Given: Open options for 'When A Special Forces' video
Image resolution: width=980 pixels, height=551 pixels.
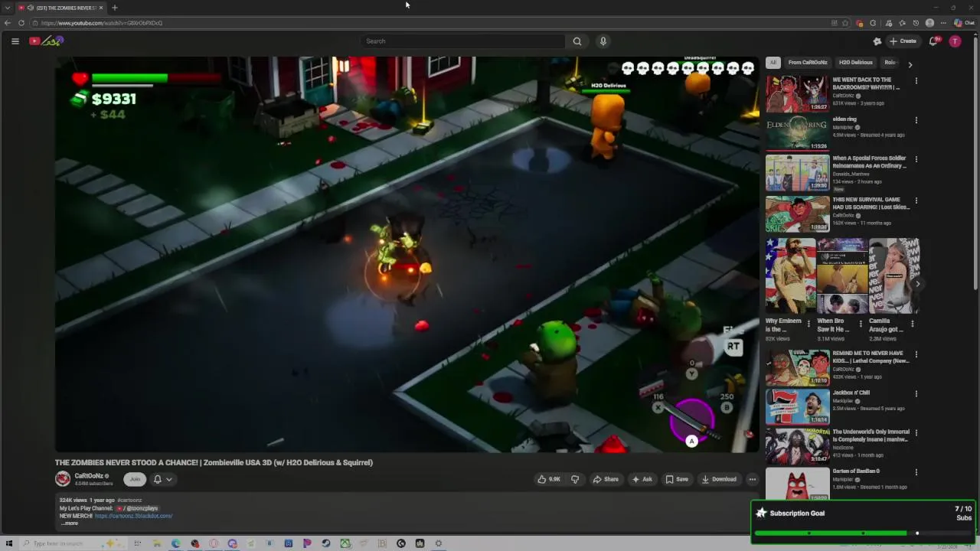Looking at the screenshot, I should coord(916,159).
